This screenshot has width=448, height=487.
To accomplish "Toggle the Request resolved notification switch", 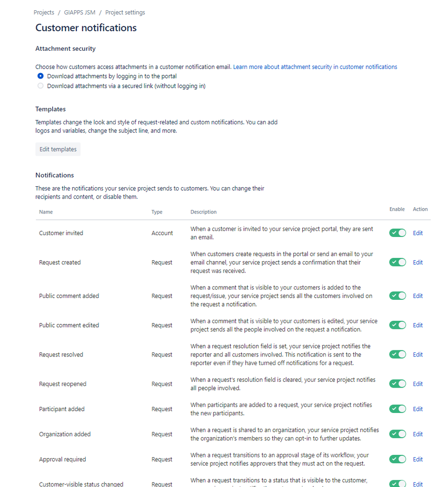I will click(397, 354).
